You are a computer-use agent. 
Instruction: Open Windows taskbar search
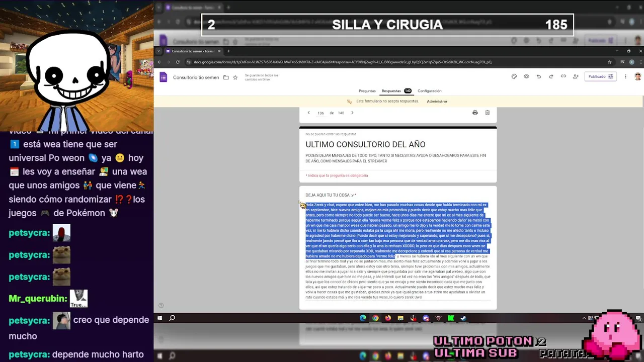coord(172,318)
